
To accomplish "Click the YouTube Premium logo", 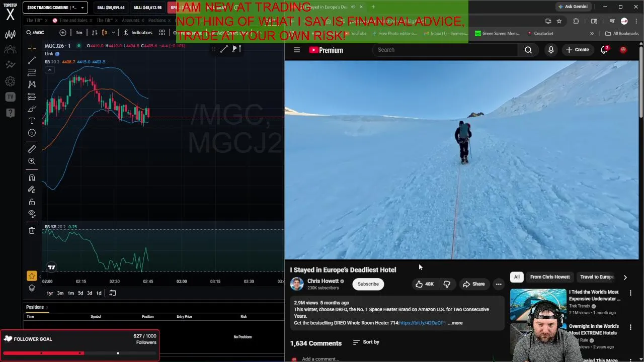I will coord(326,50).
